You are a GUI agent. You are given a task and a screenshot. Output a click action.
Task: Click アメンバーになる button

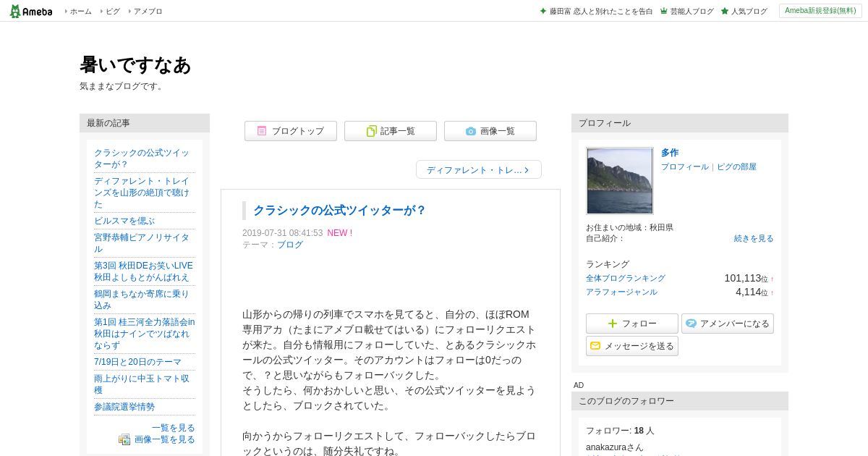[x=728, y=324]
